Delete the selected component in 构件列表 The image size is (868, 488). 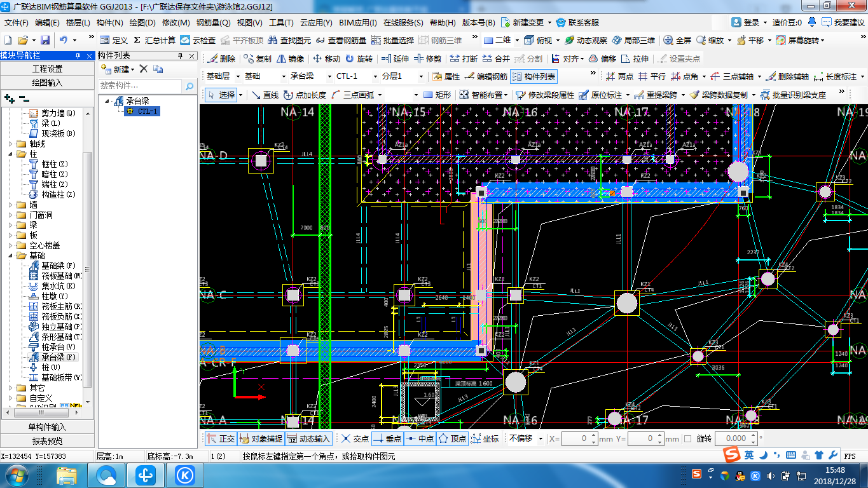click(143, 69)
